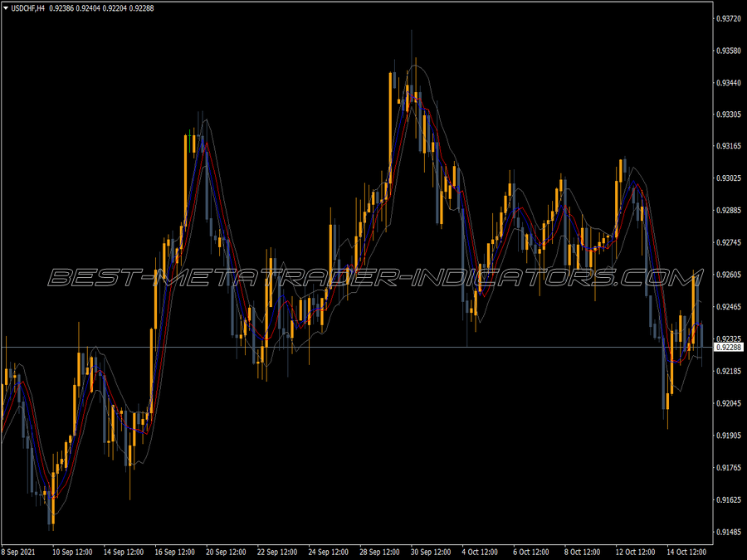Select the current price tag 0.92288 marker
Viewport: 747px width, 560px height.
tap(730, 349)
